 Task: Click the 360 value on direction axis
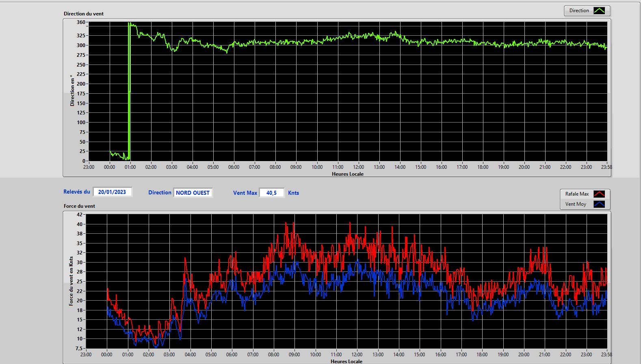point(81,22)
